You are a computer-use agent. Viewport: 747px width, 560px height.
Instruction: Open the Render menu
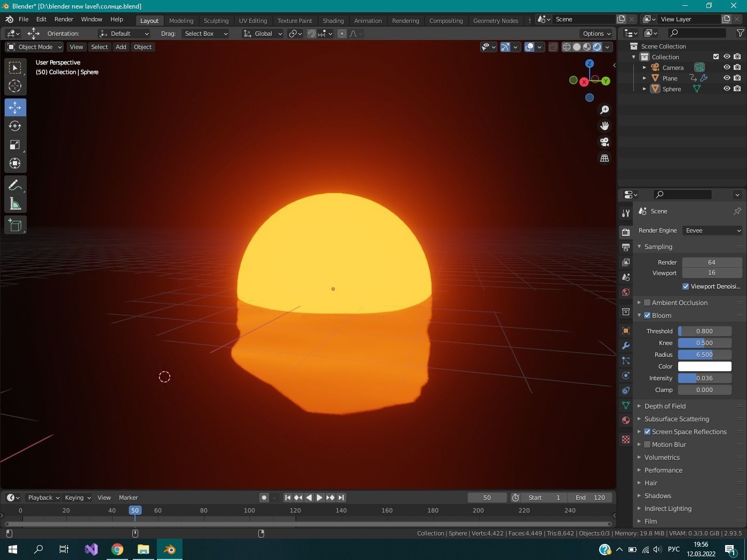pyautogui.click(x=63, y=19)
